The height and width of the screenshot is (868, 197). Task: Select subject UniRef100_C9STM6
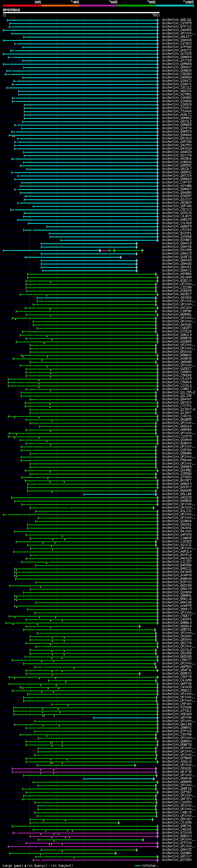coord(177,734)
